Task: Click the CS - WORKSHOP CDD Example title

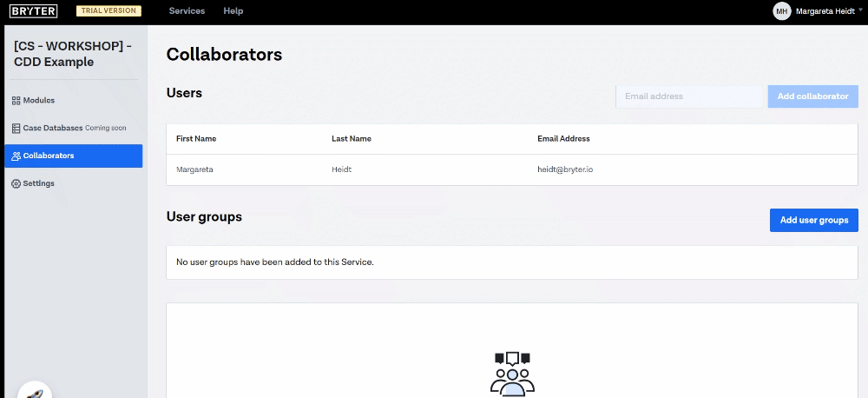Action: tap(73, 55)
